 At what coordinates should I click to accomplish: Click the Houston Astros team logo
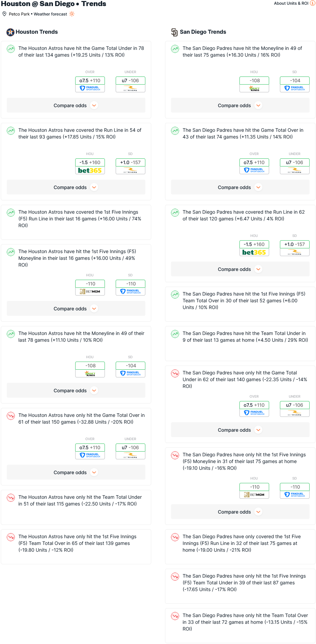[10, 32]
